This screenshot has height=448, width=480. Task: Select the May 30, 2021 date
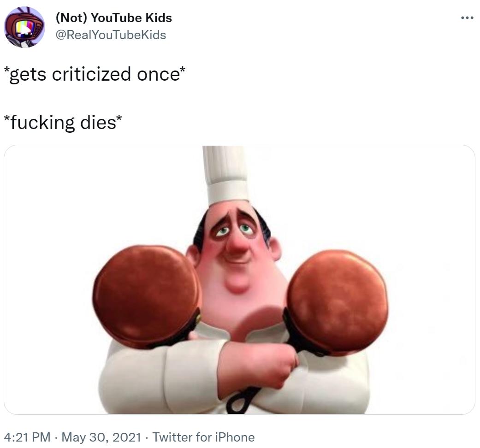pyautogui.click(x=101, y=436)
